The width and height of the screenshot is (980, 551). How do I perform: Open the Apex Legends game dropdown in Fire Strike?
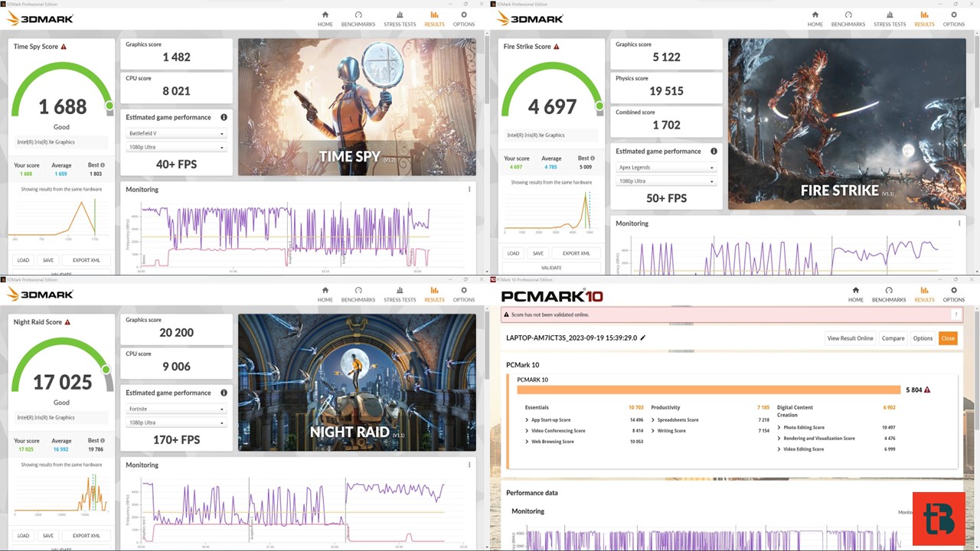666,168
